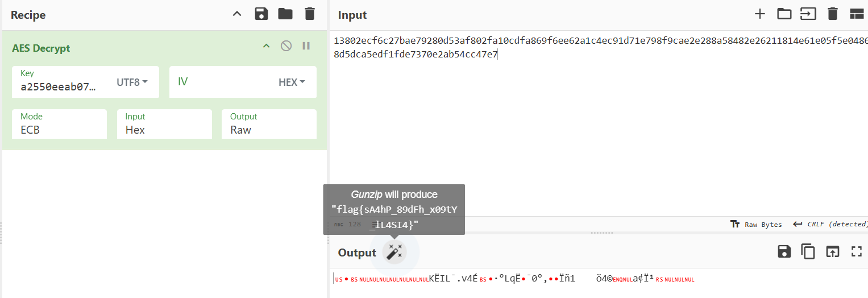Open file as input icon
The height and width of the screenshot is (298, 868).
coord(808,14)
